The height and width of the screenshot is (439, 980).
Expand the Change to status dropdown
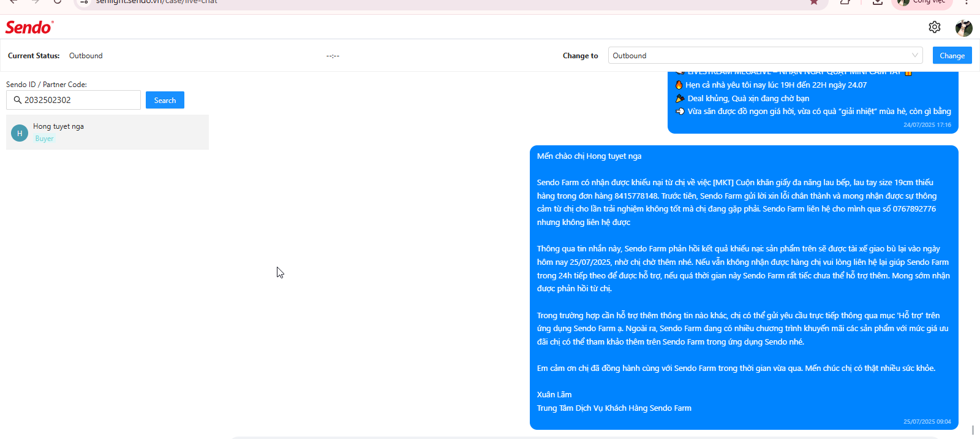click(x=766, y=55)
